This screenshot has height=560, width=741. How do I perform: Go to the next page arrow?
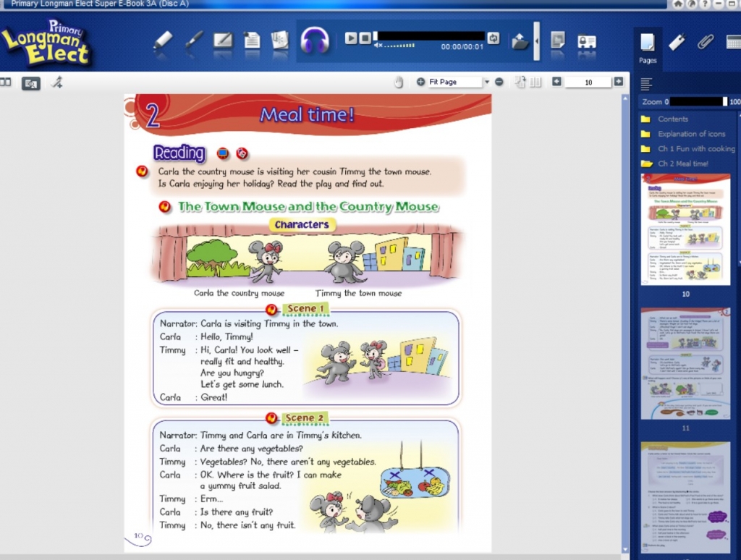point(618,82)
